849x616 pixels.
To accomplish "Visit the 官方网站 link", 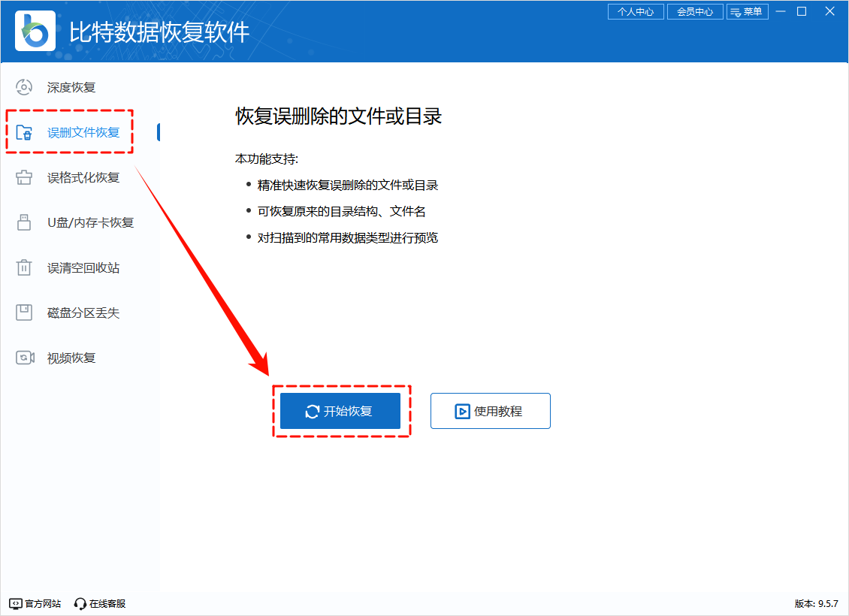I will point(35,603).
